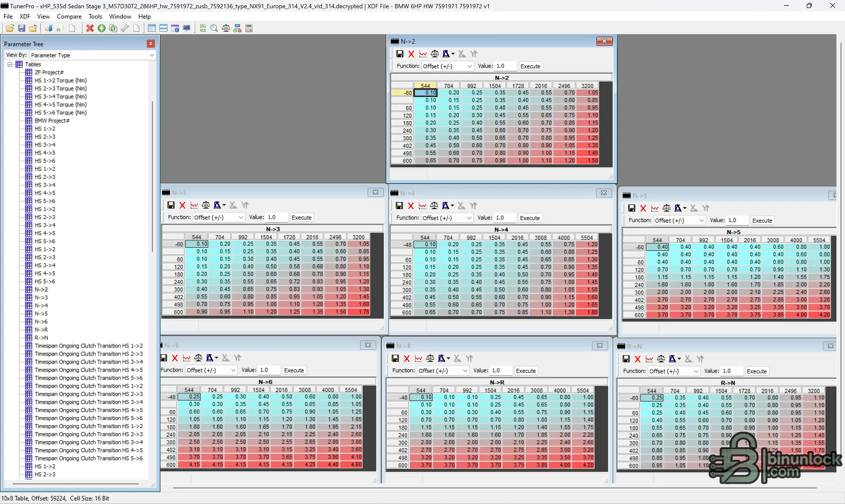This screenshot has height=504, width=845.
Task: Open the Function dropdown in N->2 window
Action: [470, 66]
